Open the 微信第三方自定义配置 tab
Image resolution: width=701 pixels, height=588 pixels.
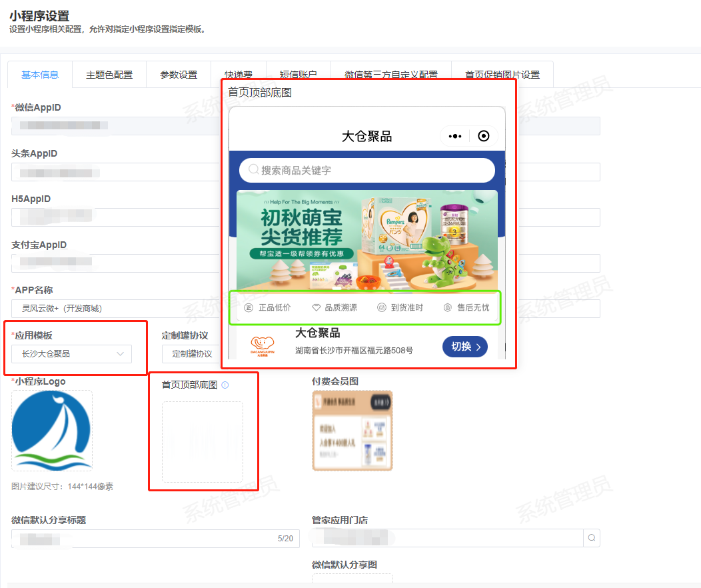tap(390, 74)
